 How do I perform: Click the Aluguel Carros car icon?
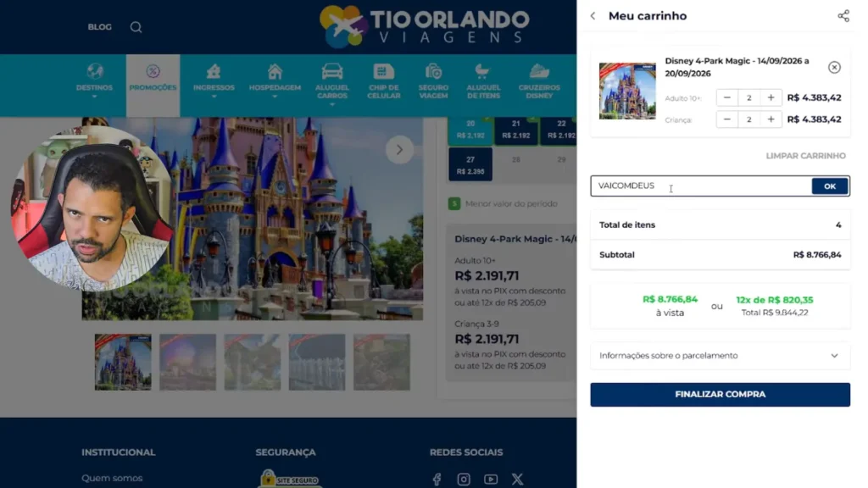[332, 71]
